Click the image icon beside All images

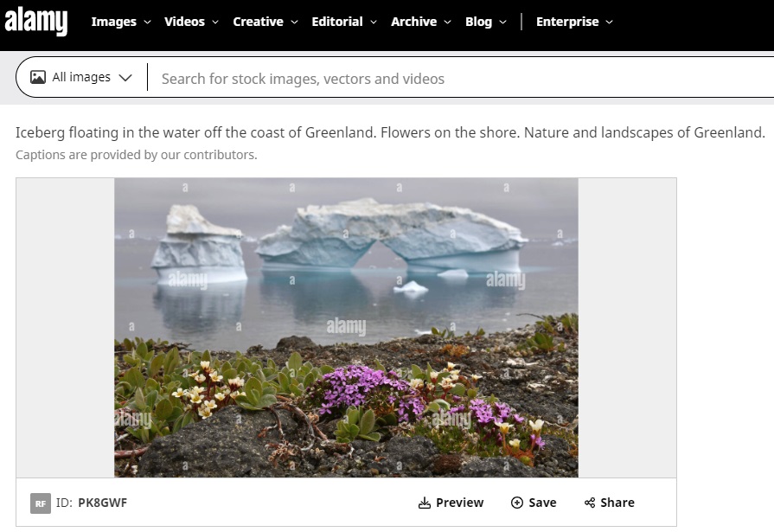(x=38, y=77)
